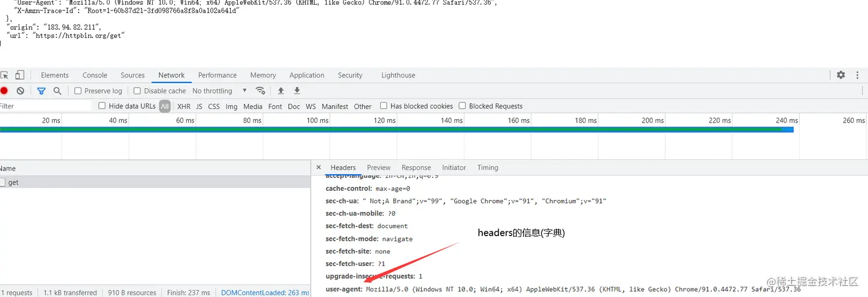Check the Hide data URLs option
This screenshot has height=297, width=868.
(102, 105)
